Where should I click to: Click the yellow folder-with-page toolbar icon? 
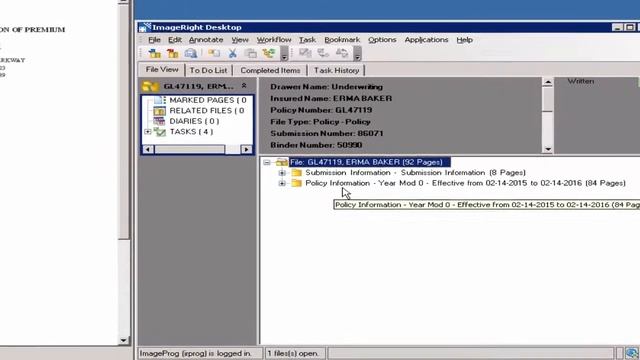pyautogui.click(x=214, y=53)
